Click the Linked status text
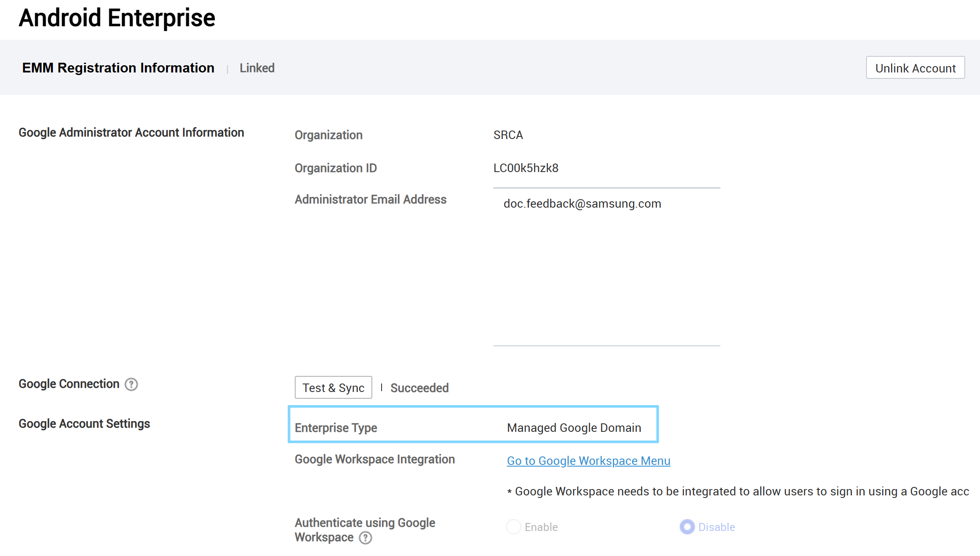The width and height of the screenshot is (980, 556). [x=257, y=68]
